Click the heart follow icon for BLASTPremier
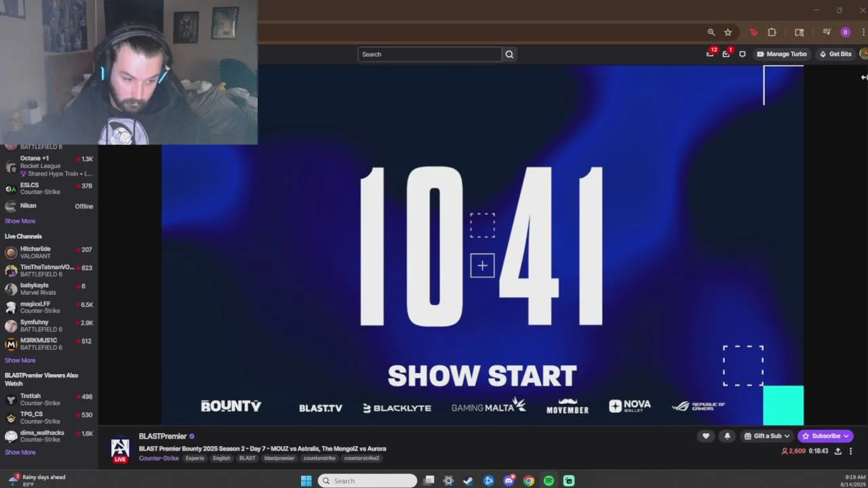Screen dimensions: 868x488 pyautogui.click(x=706, y=436)
